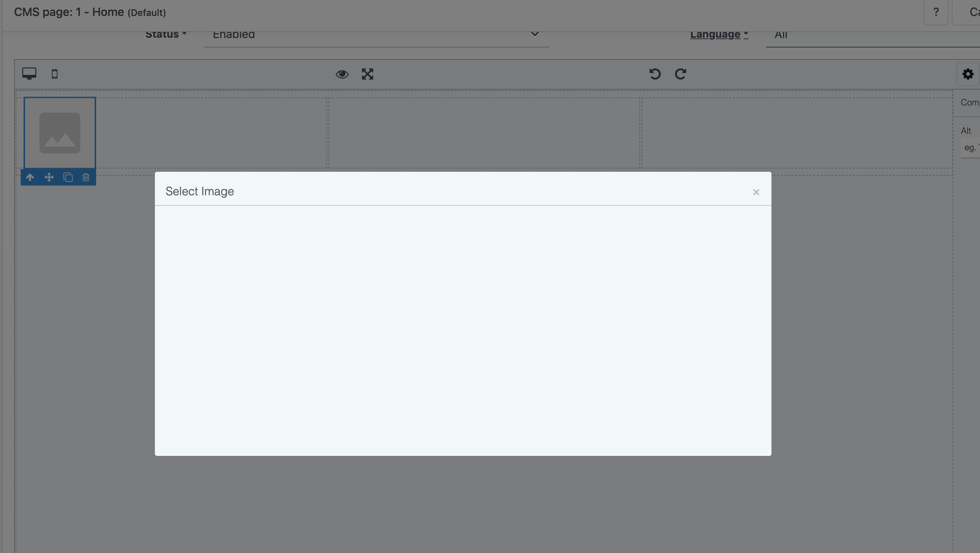Duplicate the selected image block
980x553 pixels.
pos(68,177)
